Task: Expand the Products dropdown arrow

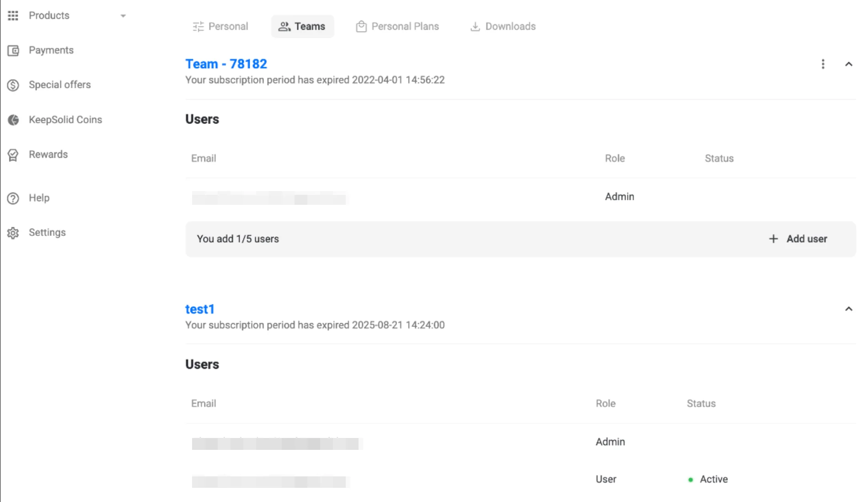Action: click(x=123, y=16)
